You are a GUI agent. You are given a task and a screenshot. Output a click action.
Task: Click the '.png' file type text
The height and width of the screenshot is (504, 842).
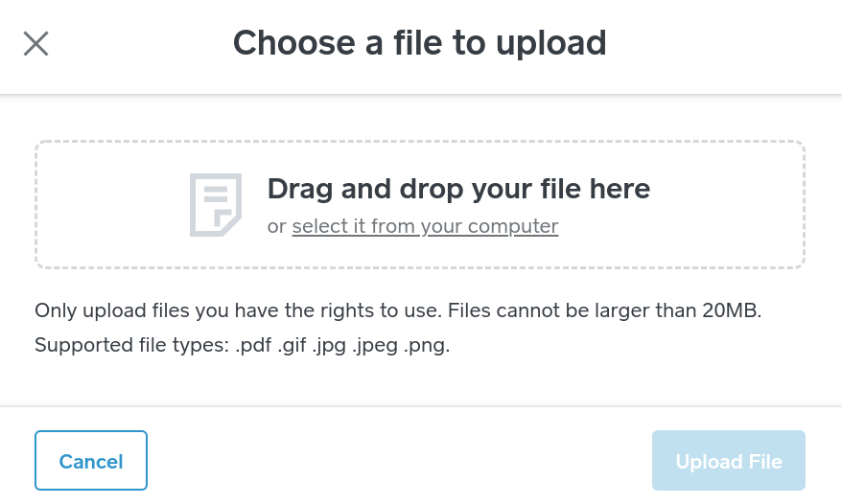427,345
